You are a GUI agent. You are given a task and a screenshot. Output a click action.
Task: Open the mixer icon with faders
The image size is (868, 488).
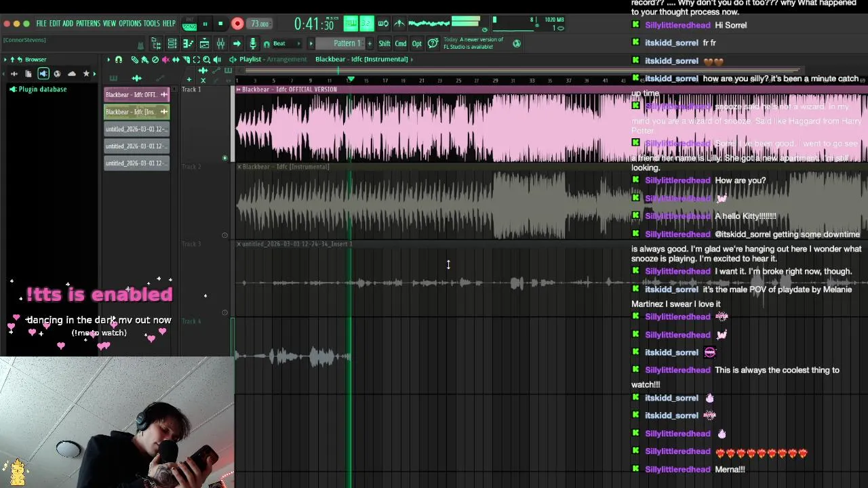point(220,43)
